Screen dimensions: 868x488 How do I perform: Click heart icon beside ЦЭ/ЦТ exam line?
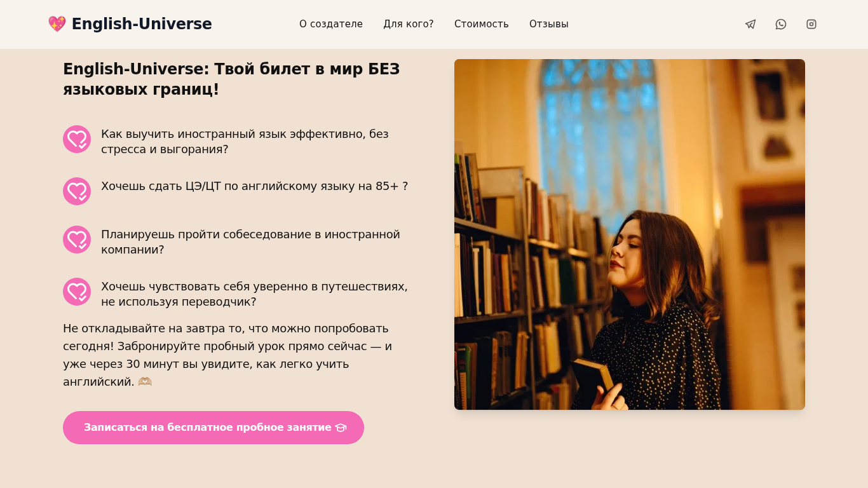click(x=77, y=191)
